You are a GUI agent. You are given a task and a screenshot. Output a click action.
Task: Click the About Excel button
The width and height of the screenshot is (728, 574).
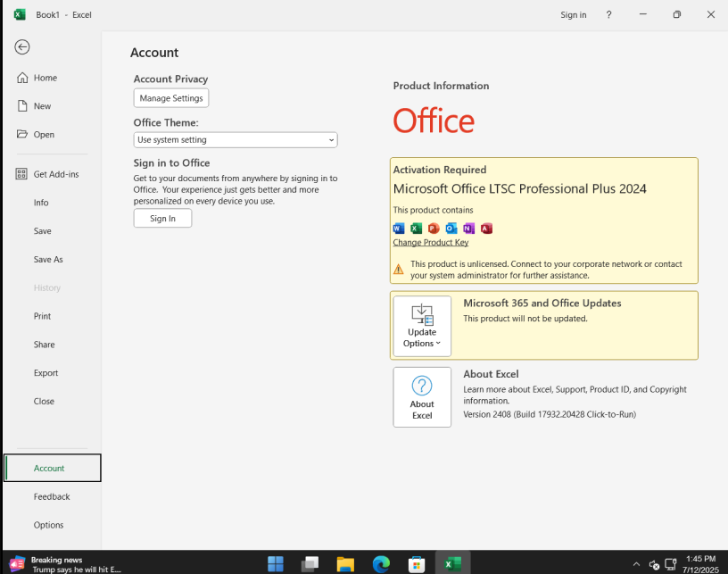pyautogui.click(x=422, y=397)
